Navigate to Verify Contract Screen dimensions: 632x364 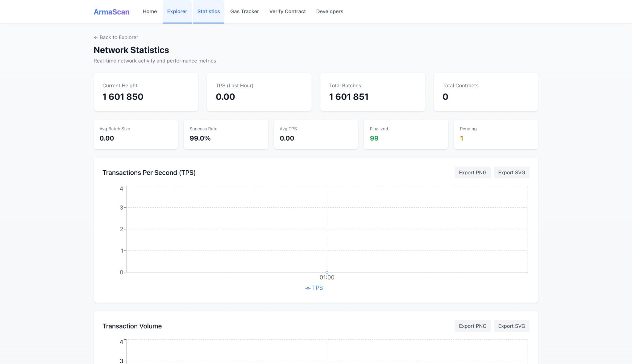pyautogui.click(x=287, y=11)
